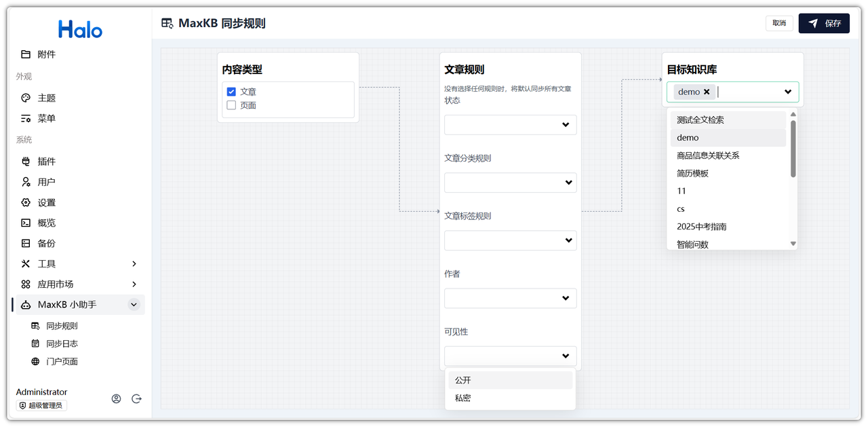Click the 备份 backup icon
Image resolution: width=868 pixels, height=427 pixels.
coord(26,243)
